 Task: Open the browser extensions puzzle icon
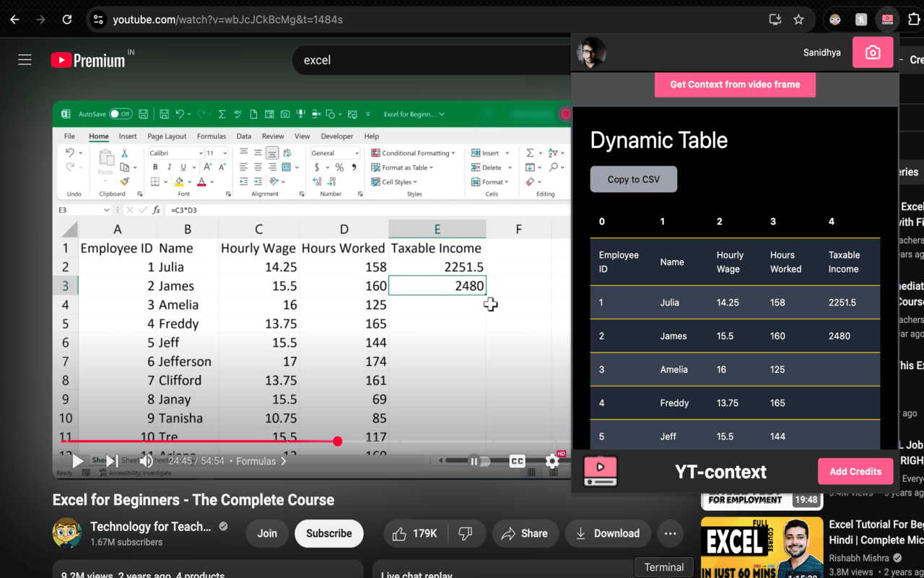coord(914,20)
